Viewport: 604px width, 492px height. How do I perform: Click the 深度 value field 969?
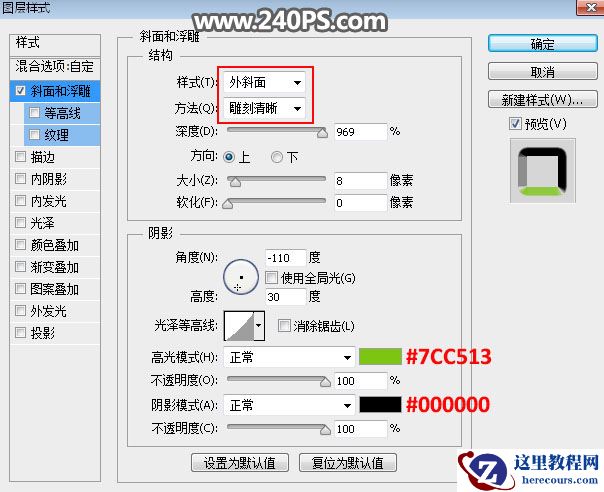360,132
